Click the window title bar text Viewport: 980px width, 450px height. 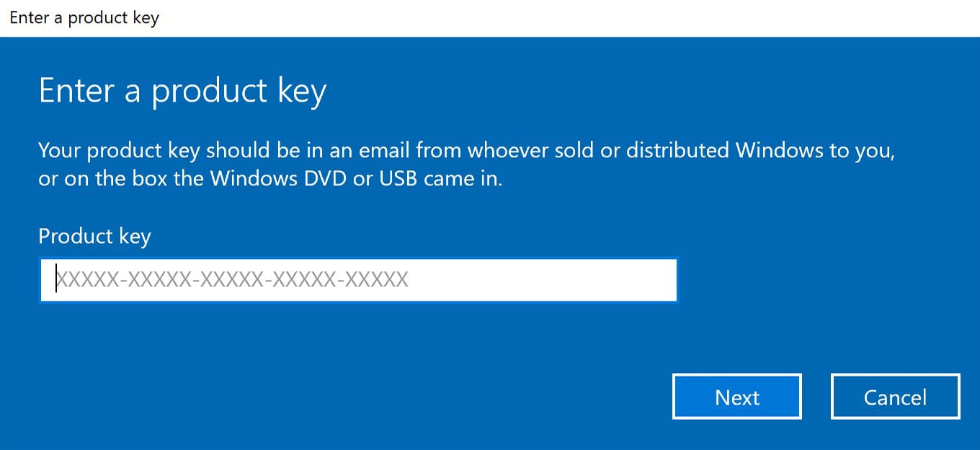[84, 18]
